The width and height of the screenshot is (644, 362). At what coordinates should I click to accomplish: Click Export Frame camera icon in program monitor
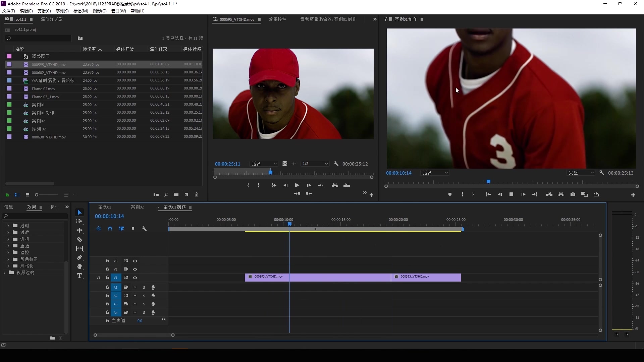[x=573, y=194]
